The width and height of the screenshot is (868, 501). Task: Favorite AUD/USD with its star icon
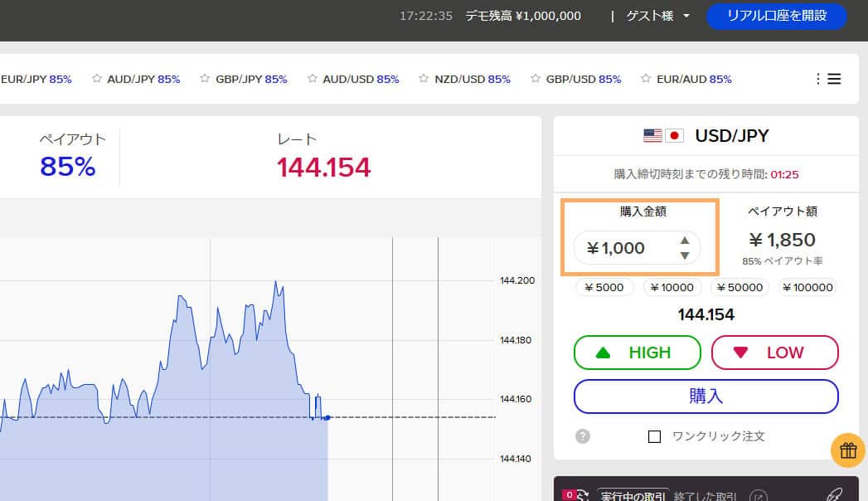[x=313, y=79]
